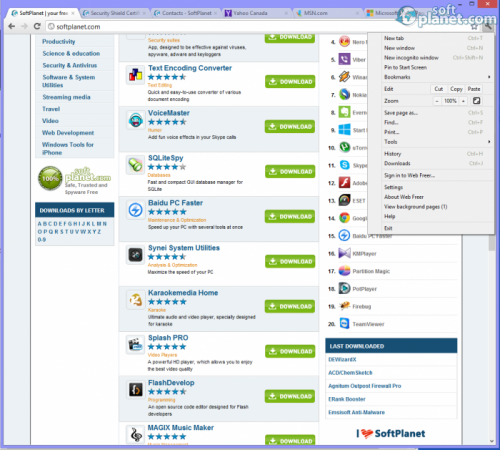The height and width of the screenshot is (450, 500).
Task: Click FlashDevelop title link
Action: [x=171, y=383]
